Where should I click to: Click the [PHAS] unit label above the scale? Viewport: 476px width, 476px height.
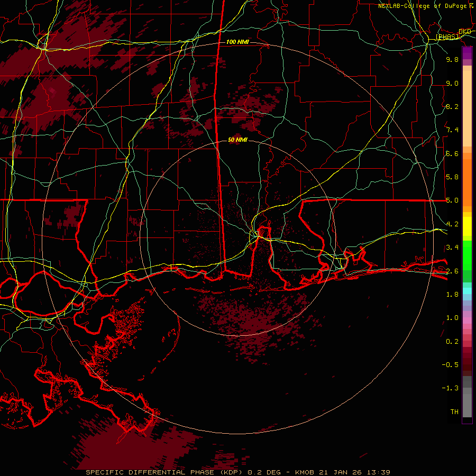tap(447, 37)
